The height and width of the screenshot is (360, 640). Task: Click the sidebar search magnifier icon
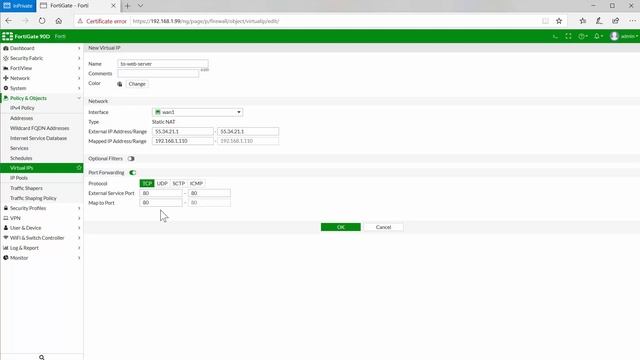click(x=42, y=357)
